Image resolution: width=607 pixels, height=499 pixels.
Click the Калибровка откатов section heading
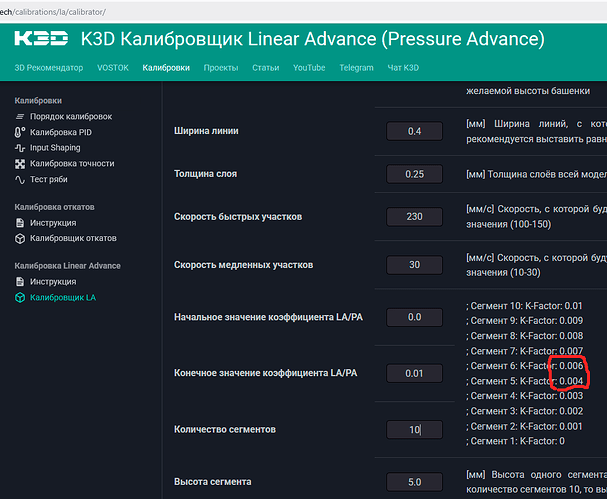coord(55,207)
